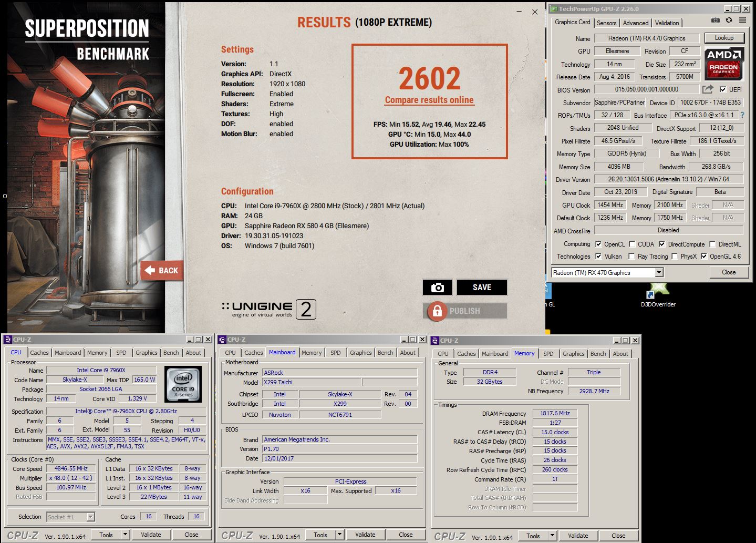Click Tools button in the first CPU-Z window

tap(106, 535)
